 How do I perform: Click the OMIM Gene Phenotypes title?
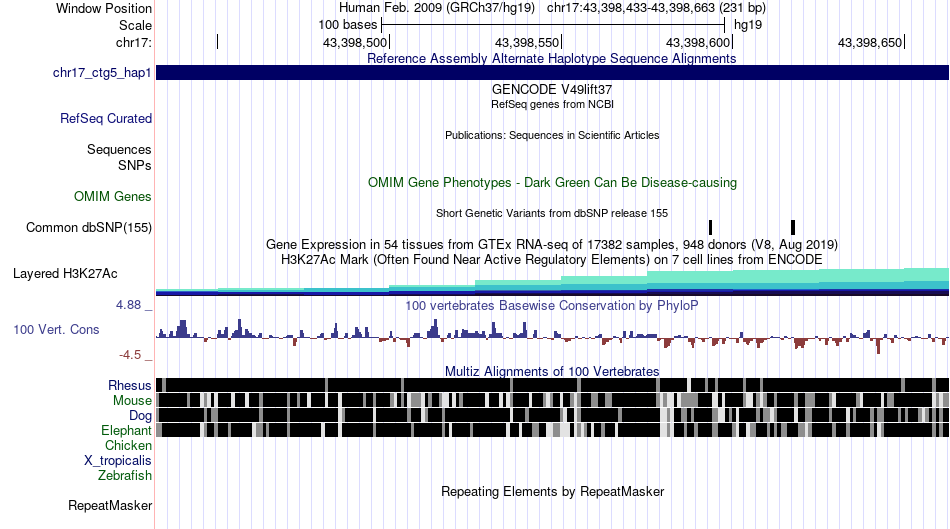552,182
